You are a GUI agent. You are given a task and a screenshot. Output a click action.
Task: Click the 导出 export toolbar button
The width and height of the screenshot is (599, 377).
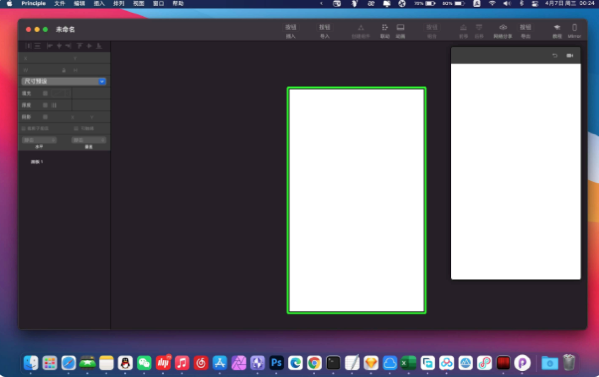pyautogui.click(x=526, y=31)
